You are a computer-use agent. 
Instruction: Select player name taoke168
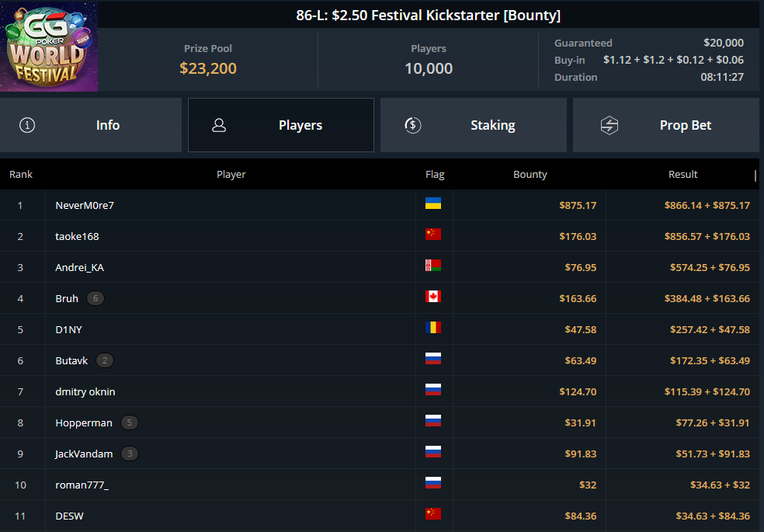(77, 236)
